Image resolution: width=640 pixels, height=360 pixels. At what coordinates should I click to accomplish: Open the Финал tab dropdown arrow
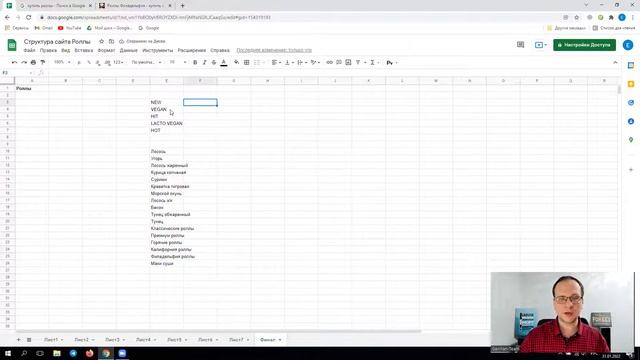pyautogui.click(x=280, y=340)
